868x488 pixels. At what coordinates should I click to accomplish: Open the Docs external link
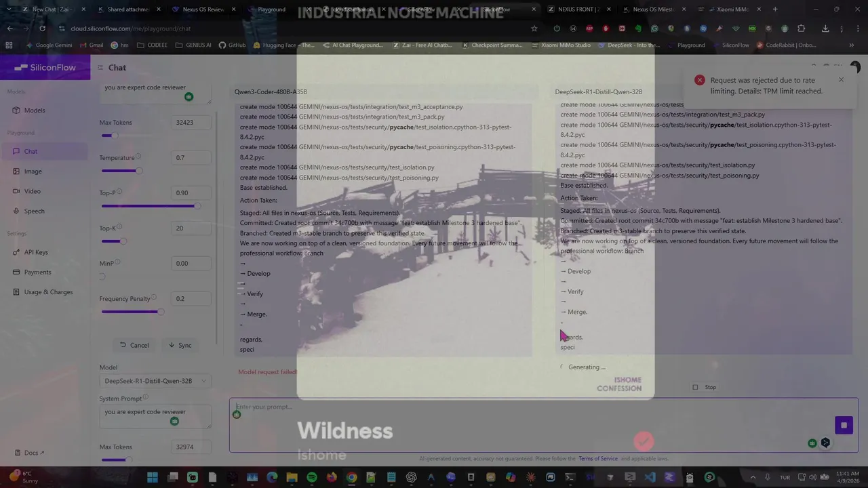point(34,453)
